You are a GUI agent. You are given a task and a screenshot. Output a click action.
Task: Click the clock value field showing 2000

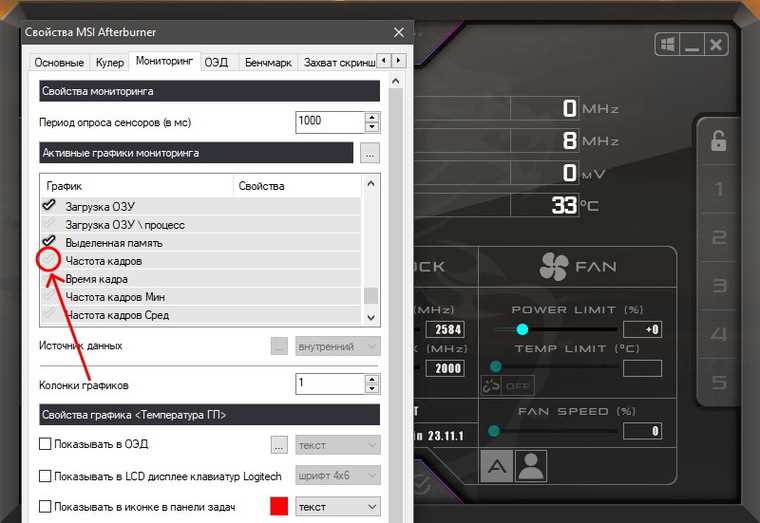[x=445, y=368]
